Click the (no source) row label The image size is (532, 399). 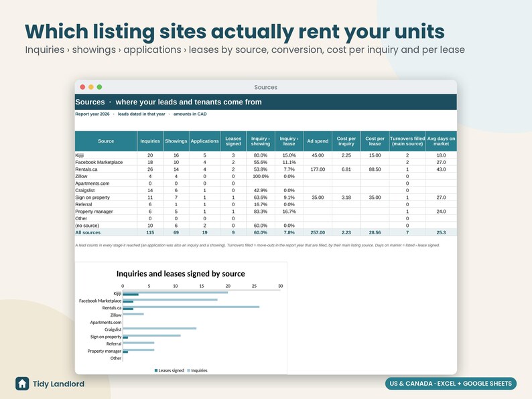point(87,226)
